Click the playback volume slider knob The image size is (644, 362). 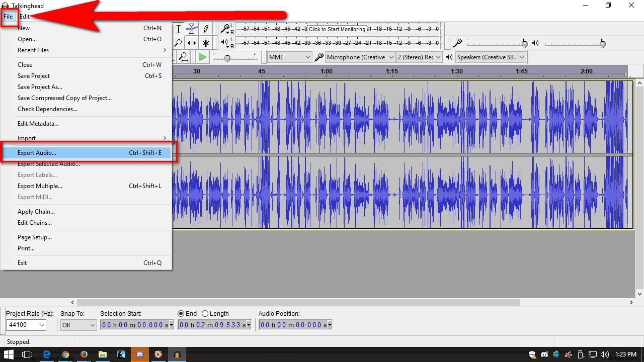tap(602, 44)
